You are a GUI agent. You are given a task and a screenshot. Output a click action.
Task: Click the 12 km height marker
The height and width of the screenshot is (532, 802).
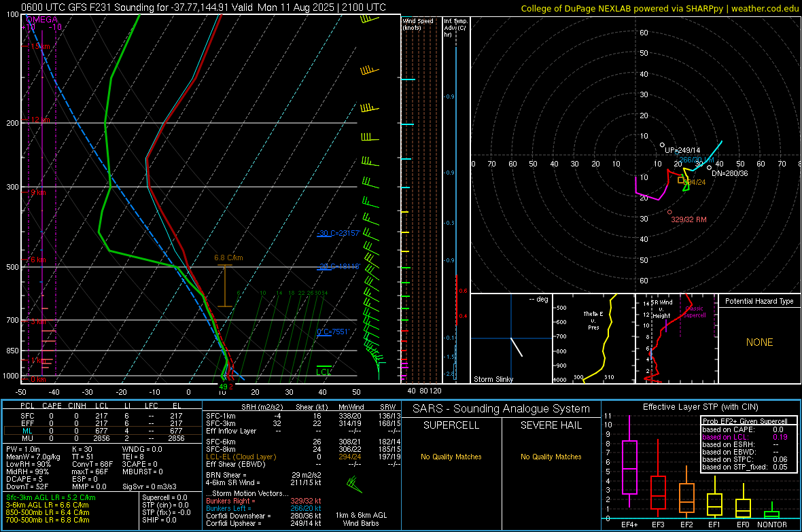pos(39,120)
